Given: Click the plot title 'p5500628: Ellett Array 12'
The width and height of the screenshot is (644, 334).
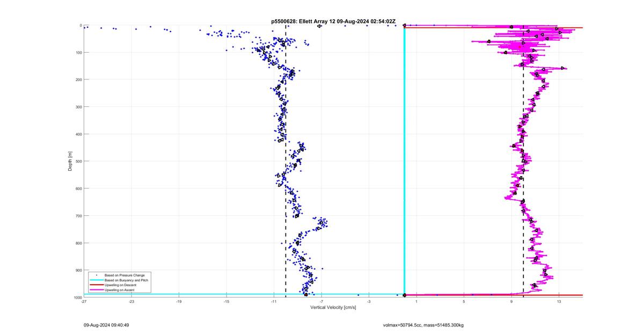Looking at the screenshot, I should 304,21.
